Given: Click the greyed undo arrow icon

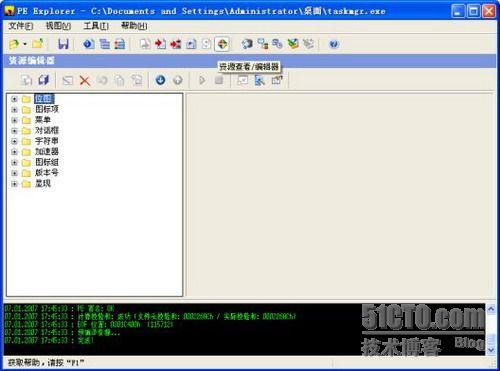Looking at the screenshot, I should [x=102, y=80].
